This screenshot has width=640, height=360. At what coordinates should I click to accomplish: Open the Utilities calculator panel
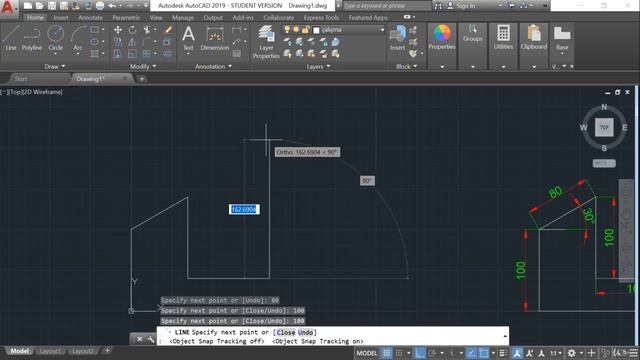[x=503, y=38]
